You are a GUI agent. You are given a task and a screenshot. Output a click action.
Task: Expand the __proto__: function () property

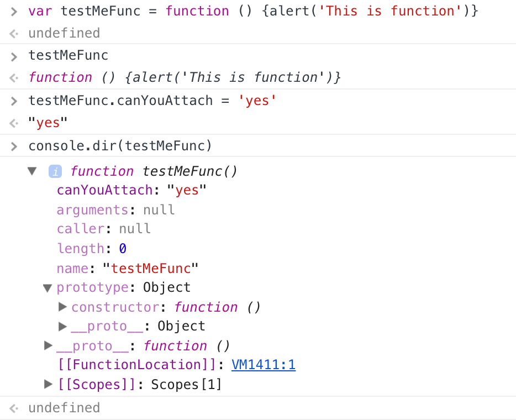click(48, 345)
